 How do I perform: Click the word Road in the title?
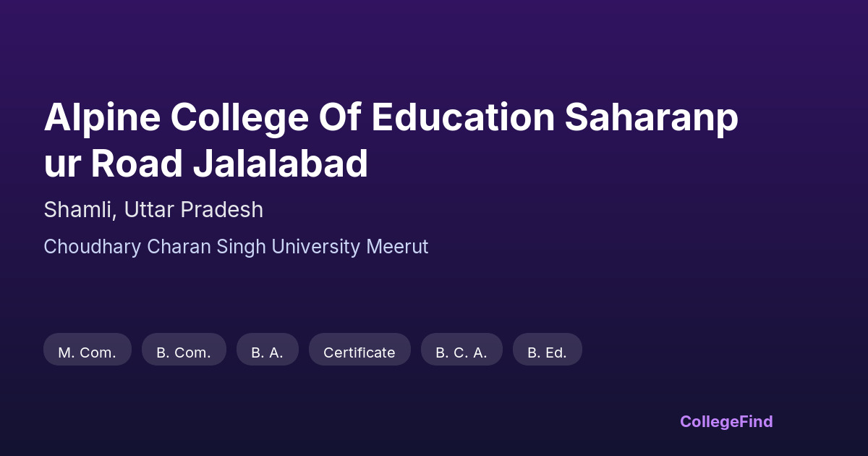click(x=137, y=164)
